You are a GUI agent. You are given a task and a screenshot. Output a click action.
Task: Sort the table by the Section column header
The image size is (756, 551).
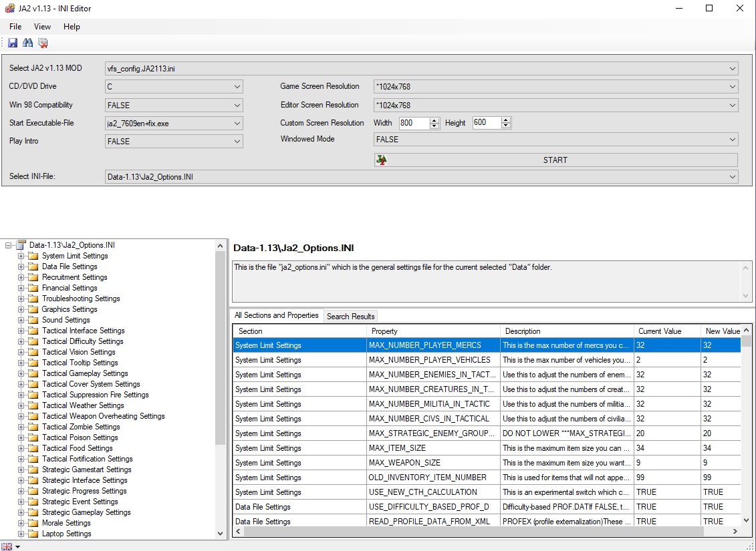(300, 331)
